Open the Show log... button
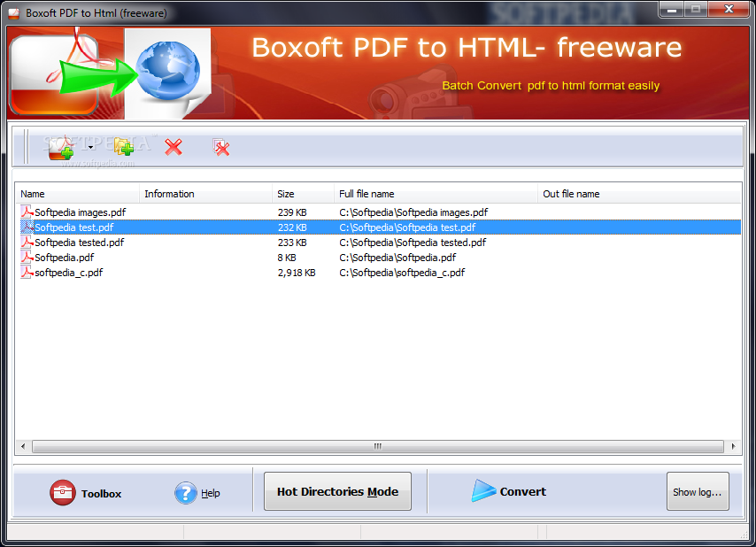The image size is (756, 547). [x=698, y=491]
